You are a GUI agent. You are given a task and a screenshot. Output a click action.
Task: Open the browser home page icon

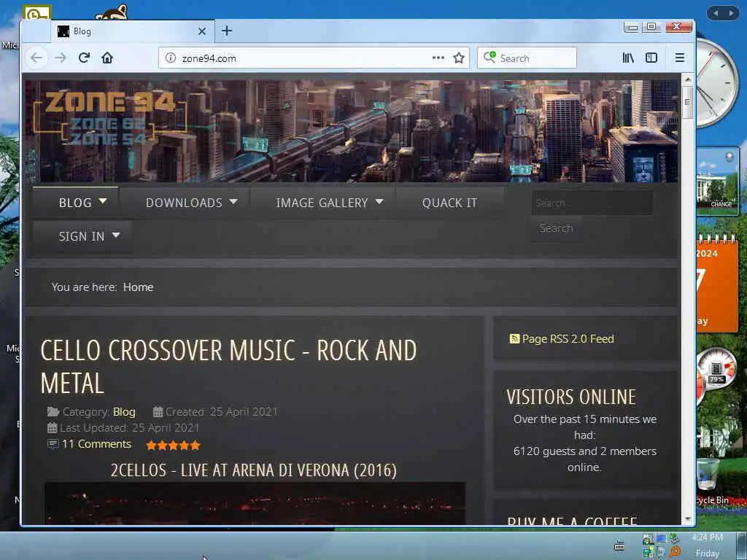click(x=107, y=58)
